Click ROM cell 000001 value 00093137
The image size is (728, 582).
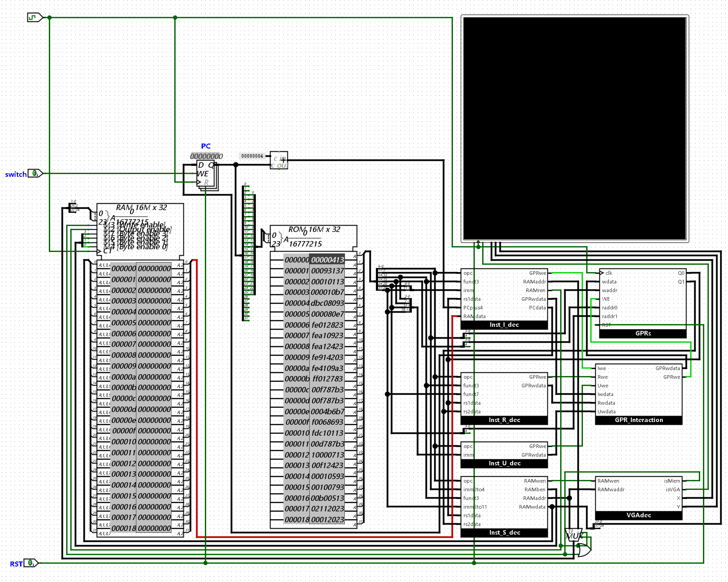point(328,271)
